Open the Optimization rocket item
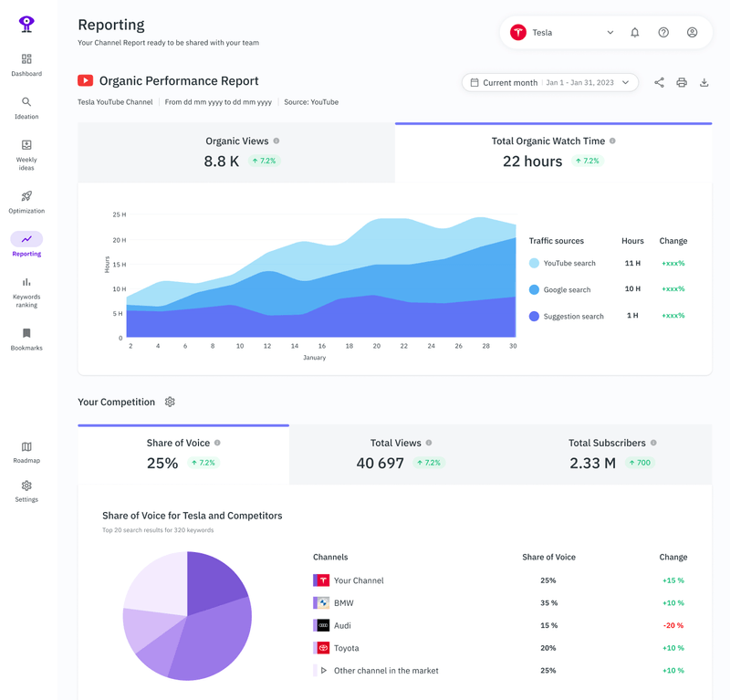The image size is (730, 700). [26, 202]
